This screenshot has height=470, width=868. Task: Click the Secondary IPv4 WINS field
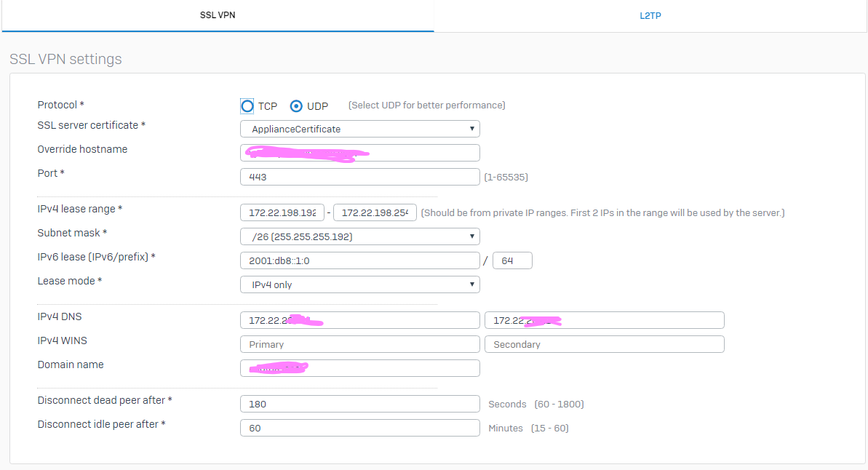[x=604, y=344]
